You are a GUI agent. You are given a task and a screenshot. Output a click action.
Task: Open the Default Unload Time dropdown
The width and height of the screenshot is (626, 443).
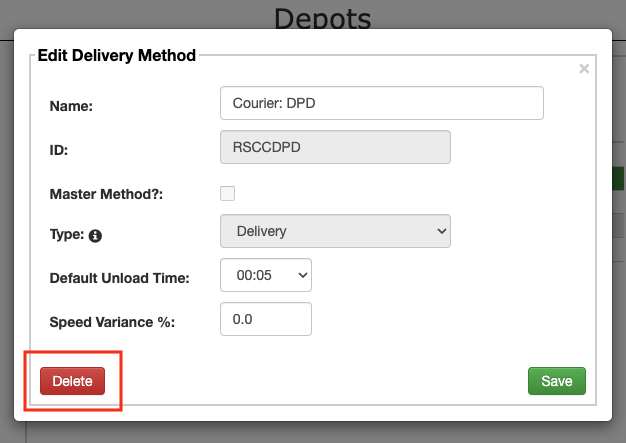click(x=266, y=275)
